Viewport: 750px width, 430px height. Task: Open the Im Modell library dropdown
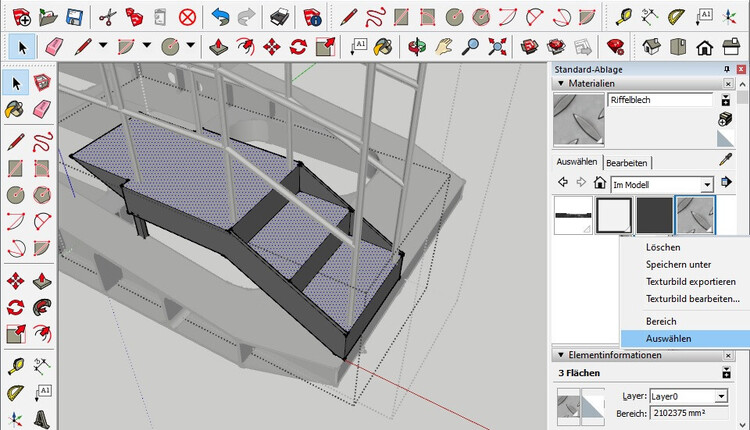pyautogui.click(x=707, y=184)
